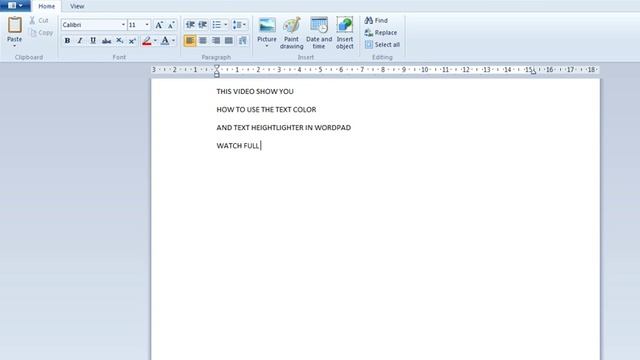Click the line HOW TO USE THE TEXT COLOR

click(266, 109)
